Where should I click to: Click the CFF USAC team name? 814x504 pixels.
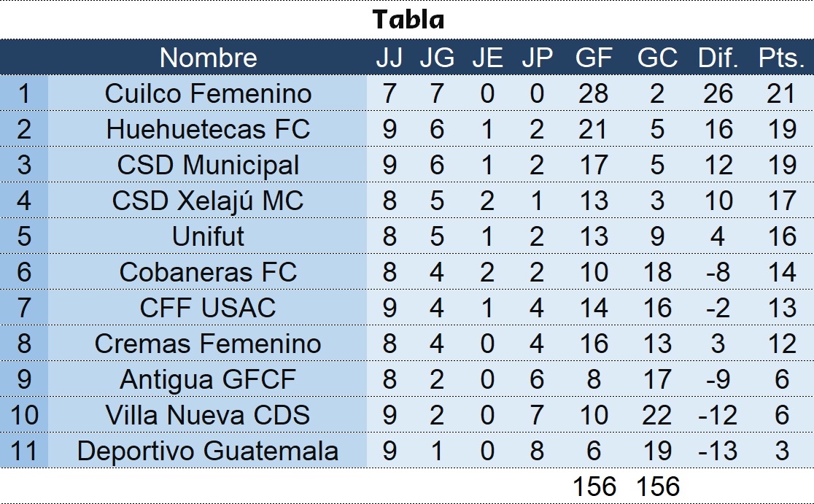tap(208, 308)
